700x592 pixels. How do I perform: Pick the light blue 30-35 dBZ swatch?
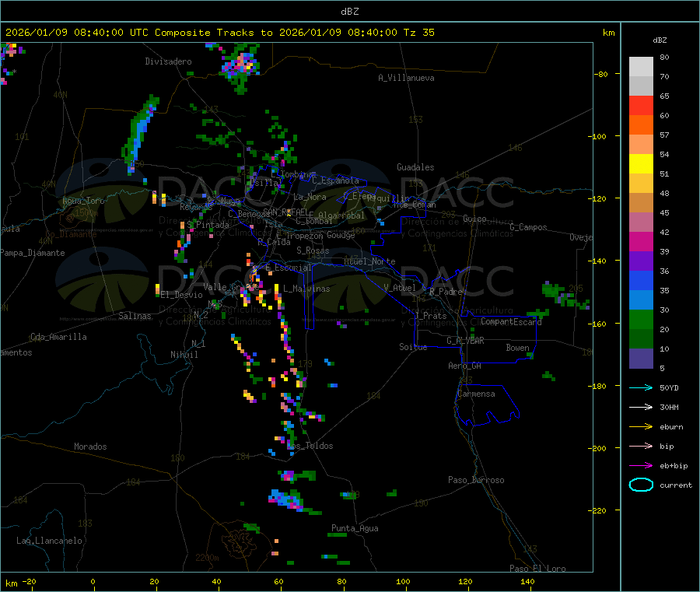[x=641, y=300]
